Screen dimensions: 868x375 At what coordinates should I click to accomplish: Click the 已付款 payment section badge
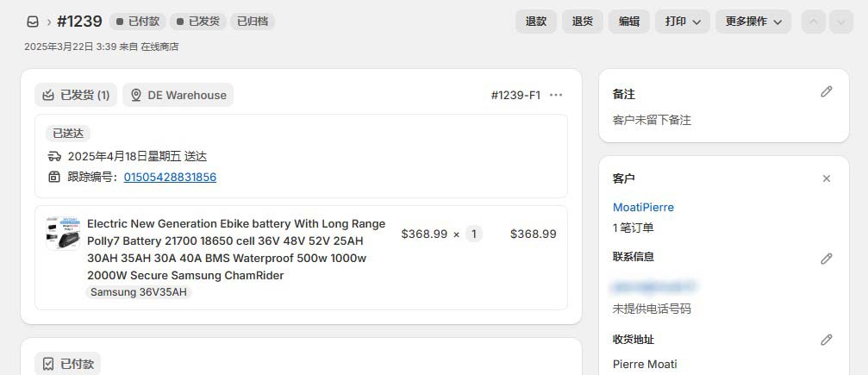click(68, 364)
